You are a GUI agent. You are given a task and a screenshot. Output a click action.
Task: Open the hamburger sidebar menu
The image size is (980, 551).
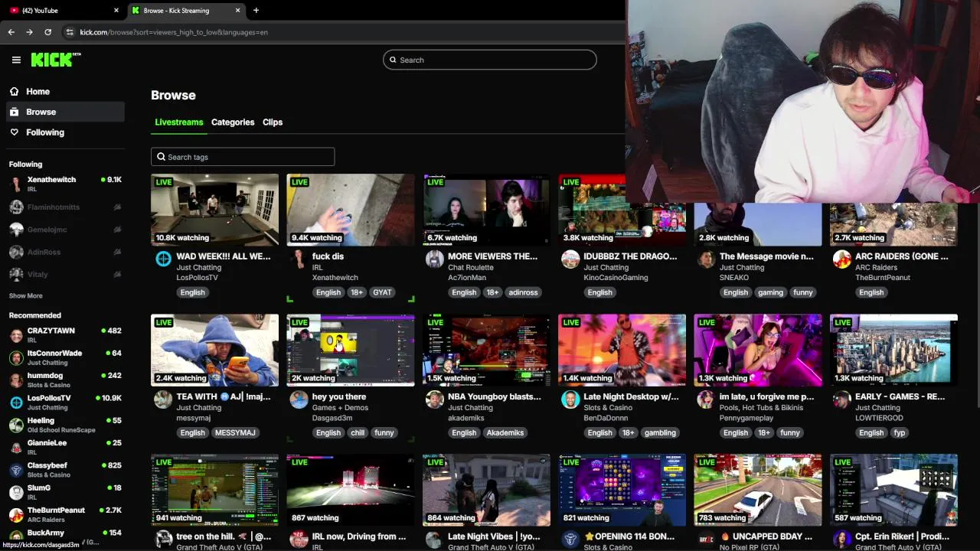[x=16, y=60]
